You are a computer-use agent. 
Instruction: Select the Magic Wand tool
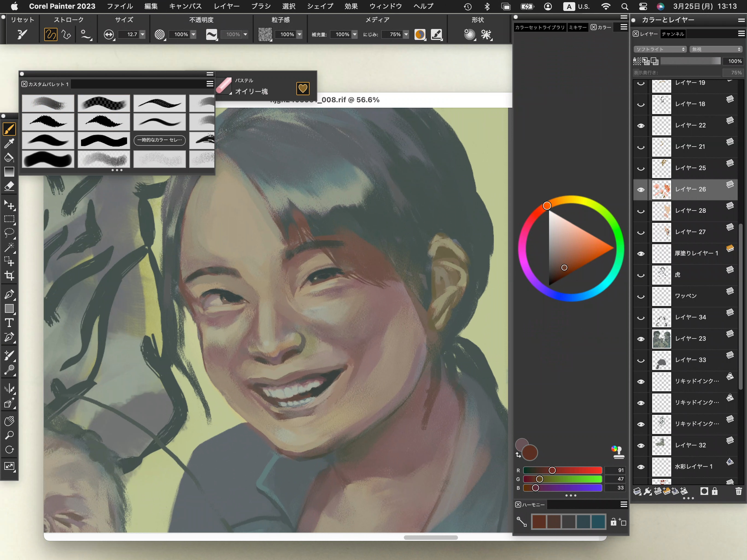coord(9,247)
